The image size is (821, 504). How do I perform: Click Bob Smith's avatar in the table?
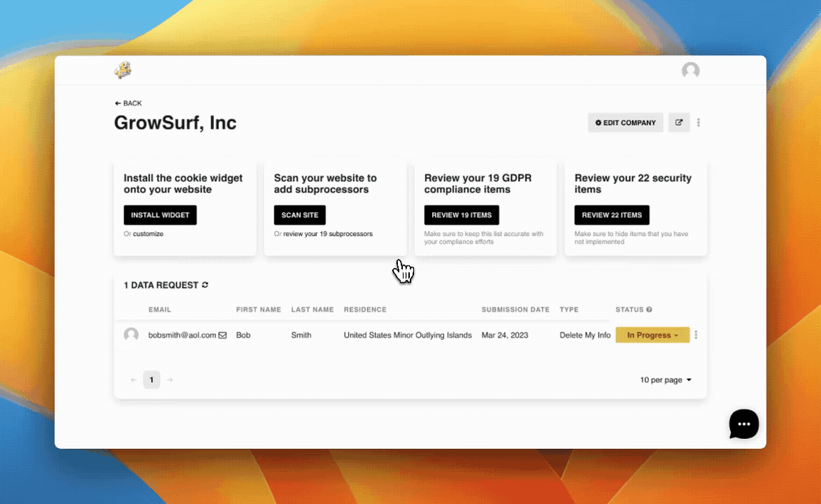131,336
